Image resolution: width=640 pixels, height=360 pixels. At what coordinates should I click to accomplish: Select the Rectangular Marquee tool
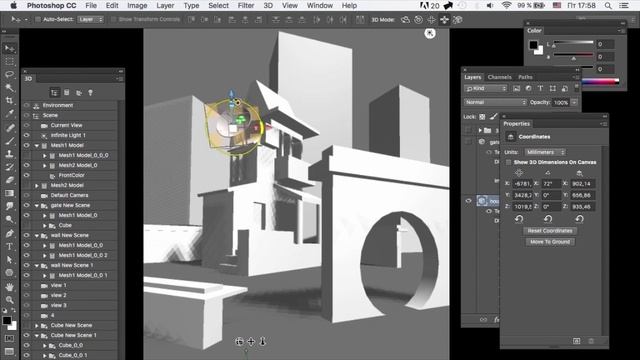click(x=9, y=62)
